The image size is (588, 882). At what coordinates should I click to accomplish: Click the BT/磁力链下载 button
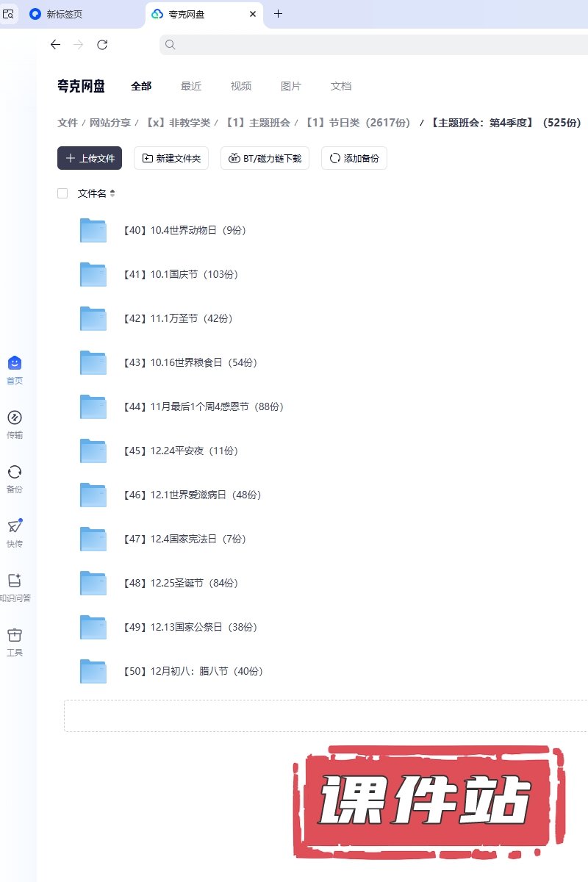[x=265, y=158]
